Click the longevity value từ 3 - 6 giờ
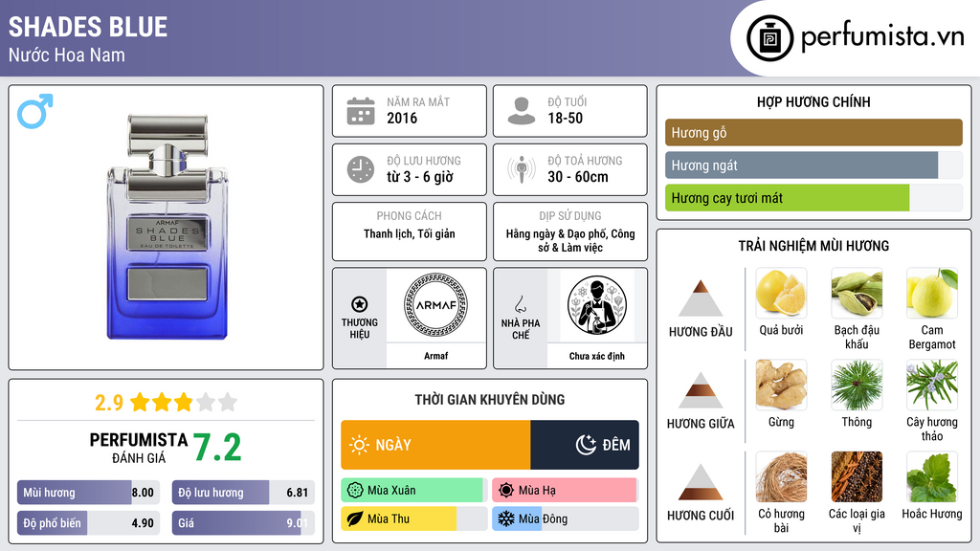 420,177
